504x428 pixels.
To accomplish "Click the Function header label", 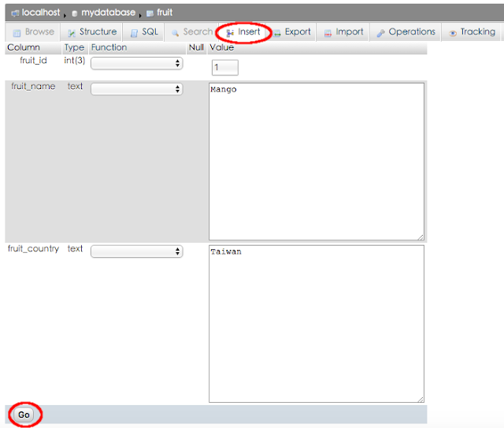I will tap(109, 47).
